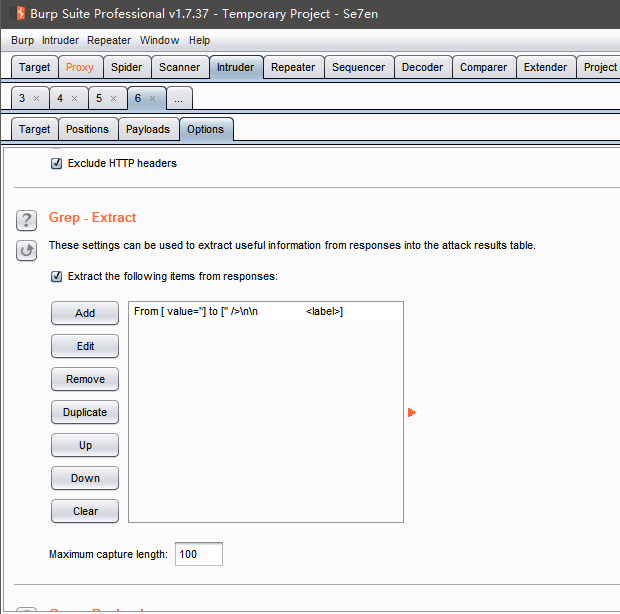Image resolution: width=620 pixels, height=614 pixels.
Task: Open the Help menu
Action: [x=199, y=40]
